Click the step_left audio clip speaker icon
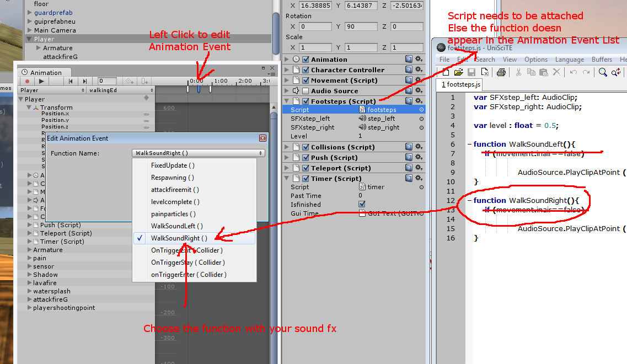Viewport: 627px width, 364px height. pos(361,118)
